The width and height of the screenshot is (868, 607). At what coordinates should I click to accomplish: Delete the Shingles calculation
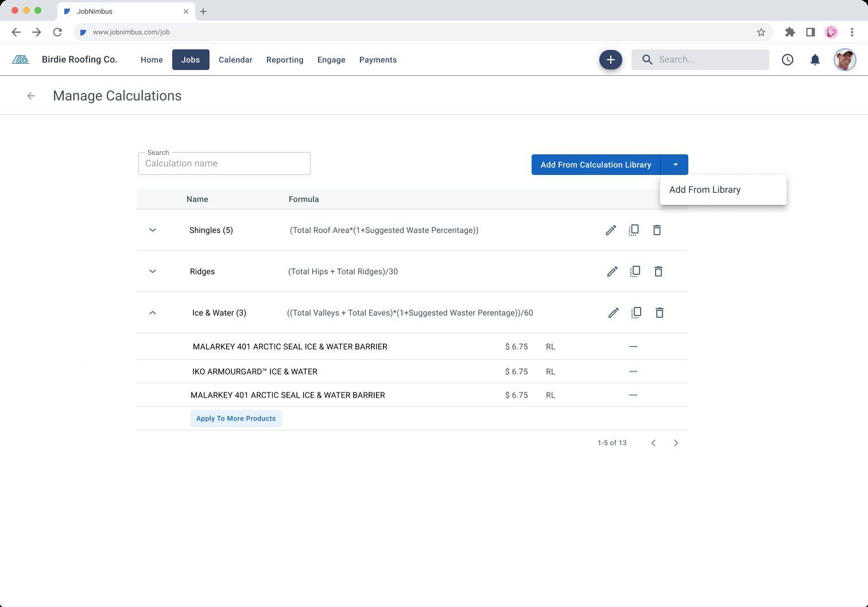pyautogui.click(x=657, y=230)
